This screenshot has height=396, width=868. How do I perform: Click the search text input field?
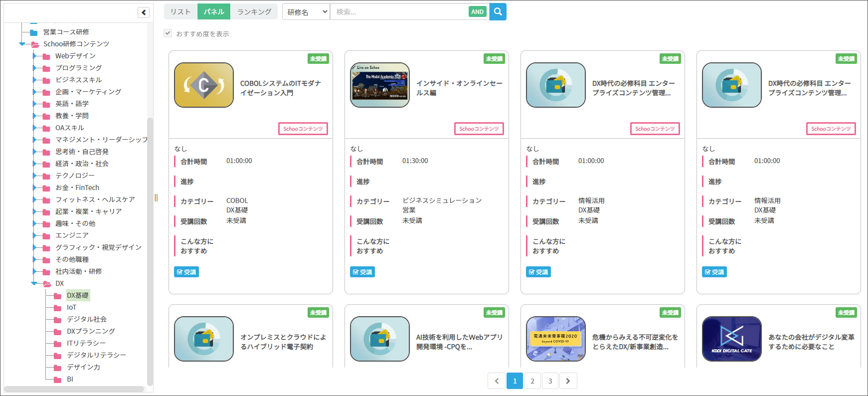pos(399,12)
